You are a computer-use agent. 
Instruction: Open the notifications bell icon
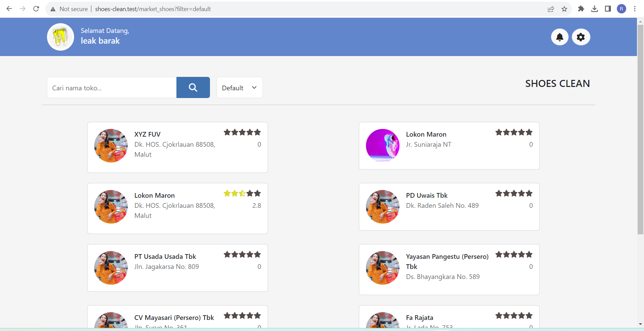click(559, 37)
